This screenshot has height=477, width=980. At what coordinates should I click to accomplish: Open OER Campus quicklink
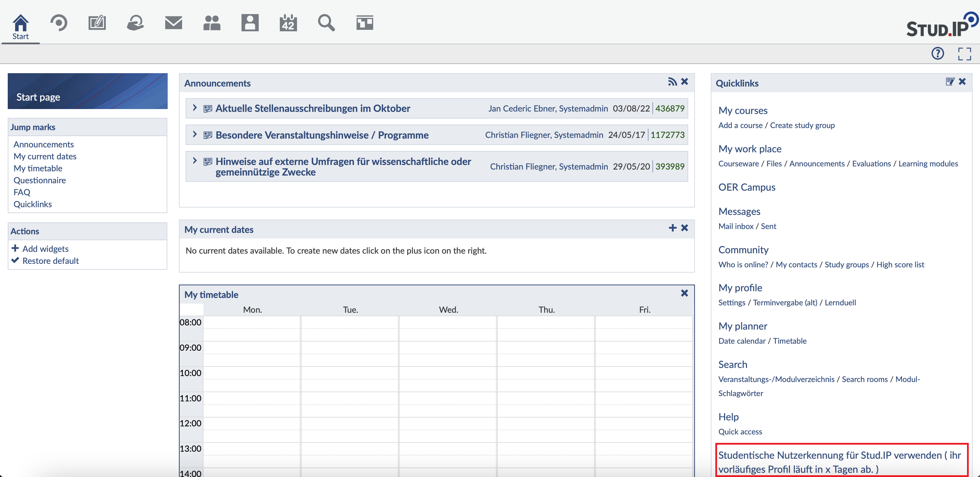(746, 187)
